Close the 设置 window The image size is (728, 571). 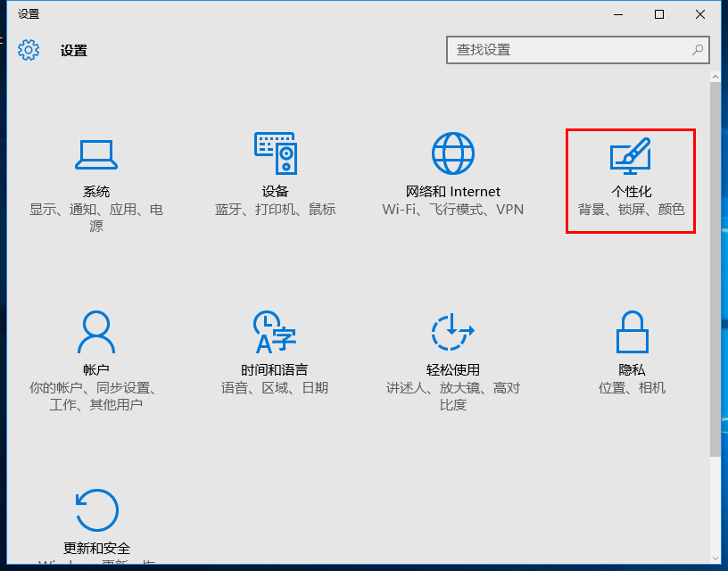(700, 14)
